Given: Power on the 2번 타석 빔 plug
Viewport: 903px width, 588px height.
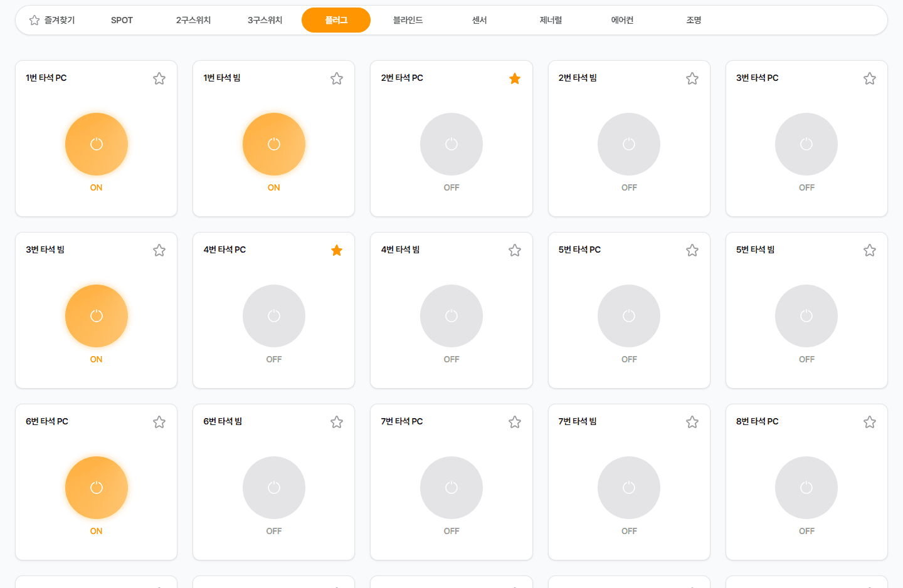Looking at the screenshot, I should coord(629,144).
